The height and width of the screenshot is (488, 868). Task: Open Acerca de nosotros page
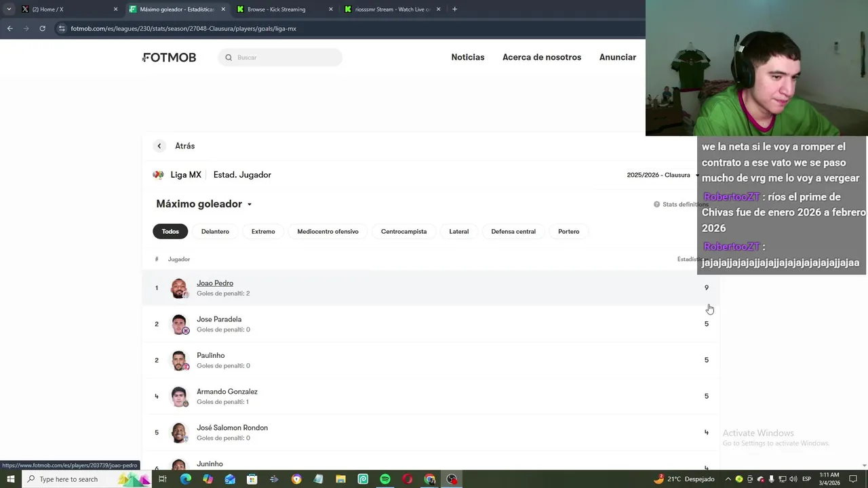[x=542, y=57]
